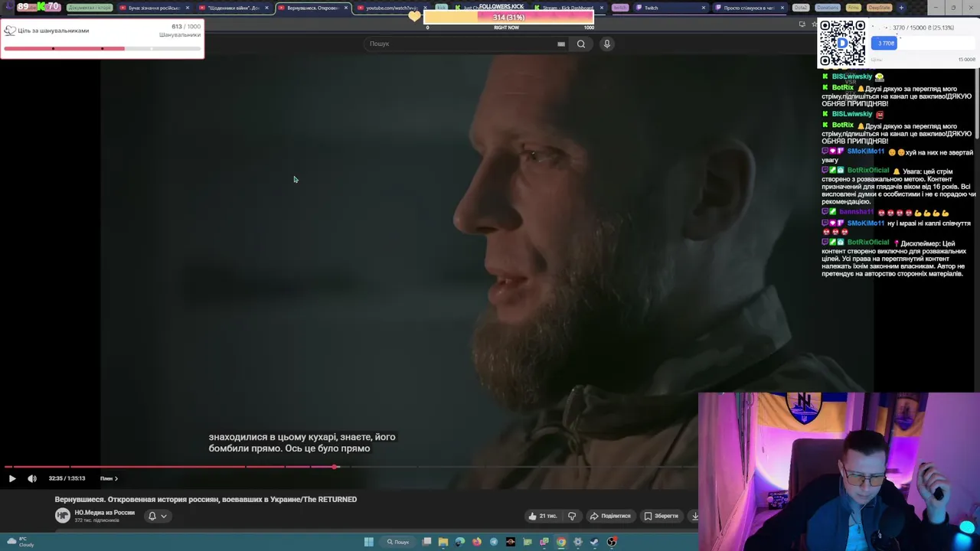Viewport: 980px width, 551px height.
Task: Click the "Поділитися" share button
Action: pyautogui.click(x=611, y=516)
